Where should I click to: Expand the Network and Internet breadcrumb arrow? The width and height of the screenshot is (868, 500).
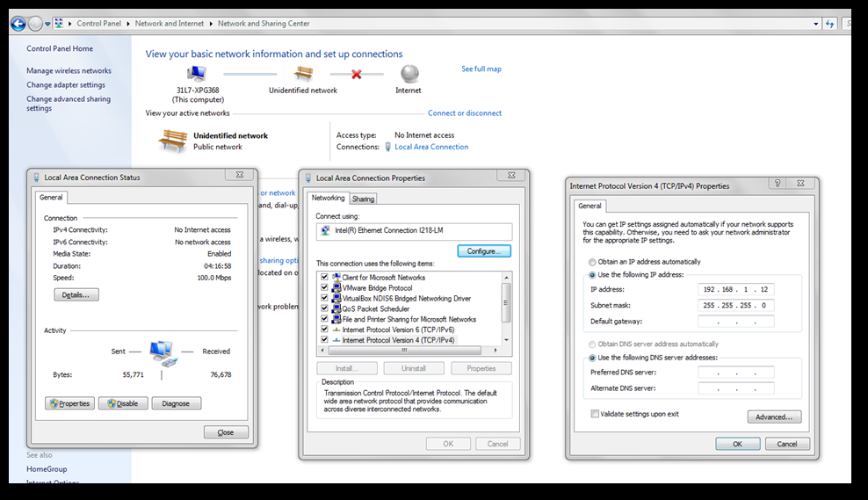212,24
